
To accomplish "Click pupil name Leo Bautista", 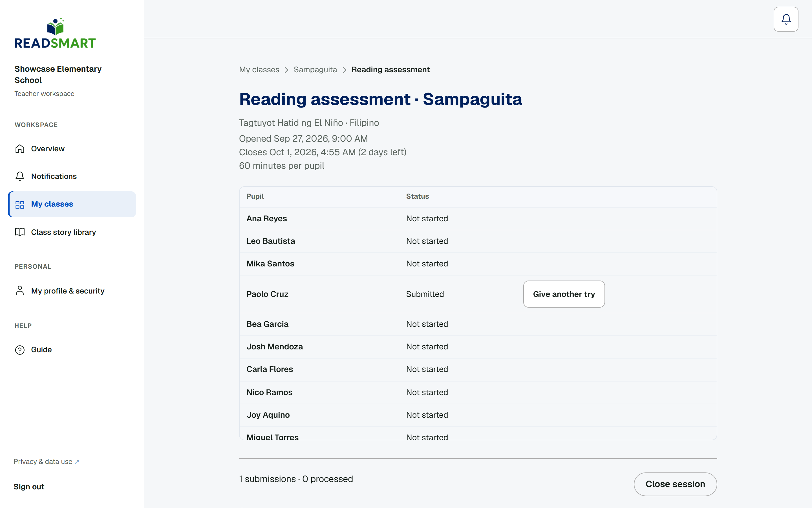I will click(271, 241).
